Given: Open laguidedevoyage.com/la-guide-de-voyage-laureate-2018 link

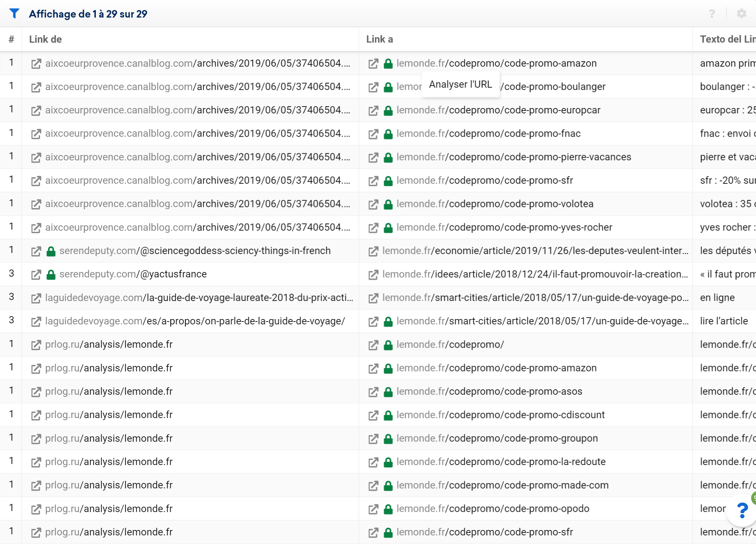Looking at the screenshot, I should pyautogui.click(x=199, y=297).
